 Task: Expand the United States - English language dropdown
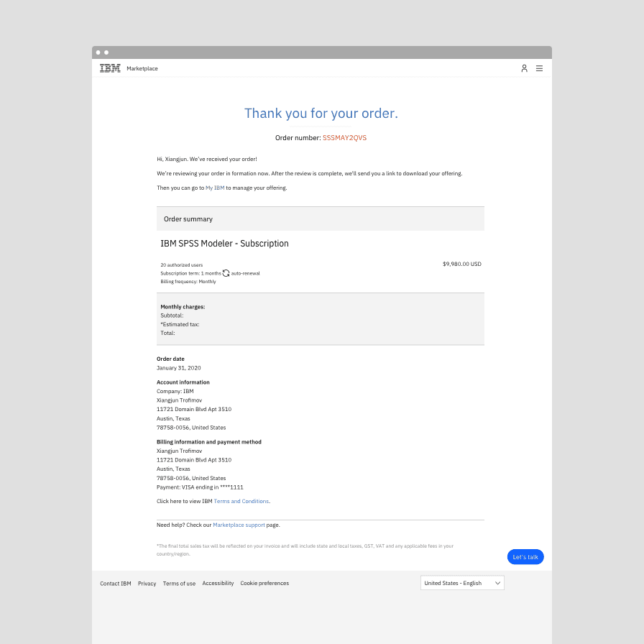point(461,583)
